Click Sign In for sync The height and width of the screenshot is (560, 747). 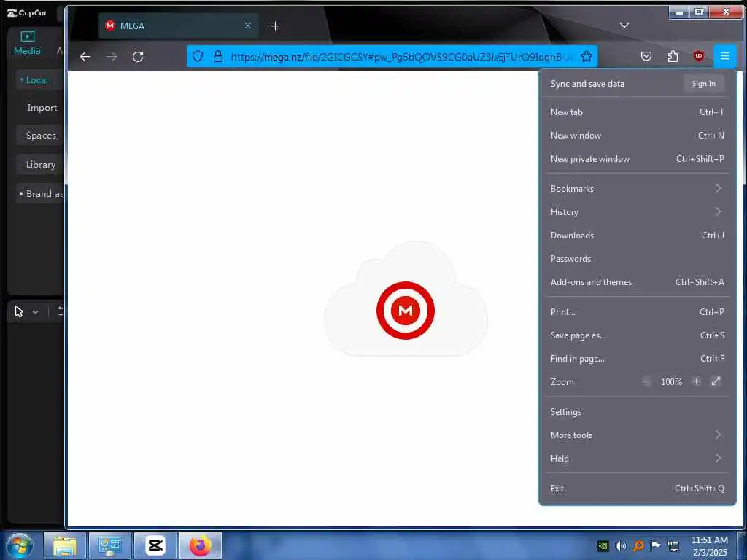(x=704, y=84)
